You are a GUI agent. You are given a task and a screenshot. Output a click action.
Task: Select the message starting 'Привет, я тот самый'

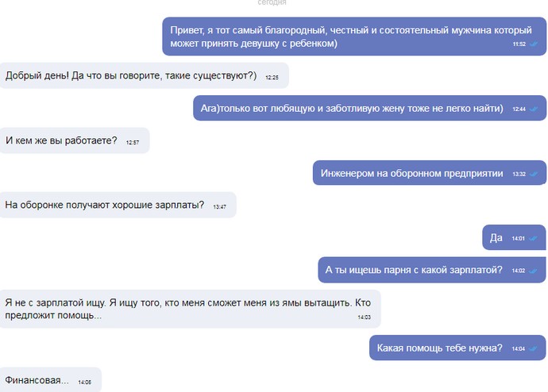pyautogui.click(x=354, y=37)
